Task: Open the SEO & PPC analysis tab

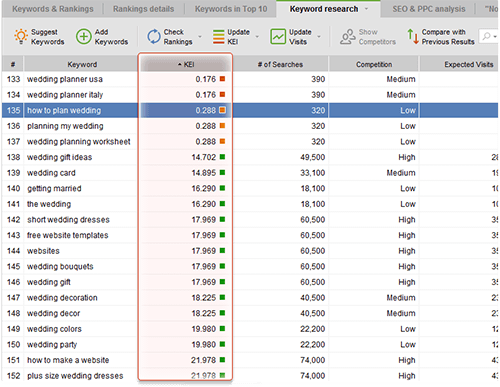Action: 429,9
